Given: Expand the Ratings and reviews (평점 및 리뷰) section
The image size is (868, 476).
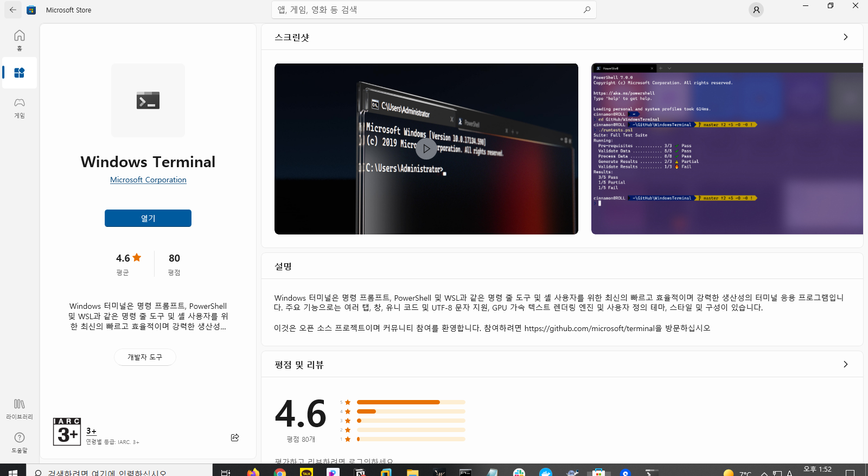Looking at the screenshot, I should (845, 364).
